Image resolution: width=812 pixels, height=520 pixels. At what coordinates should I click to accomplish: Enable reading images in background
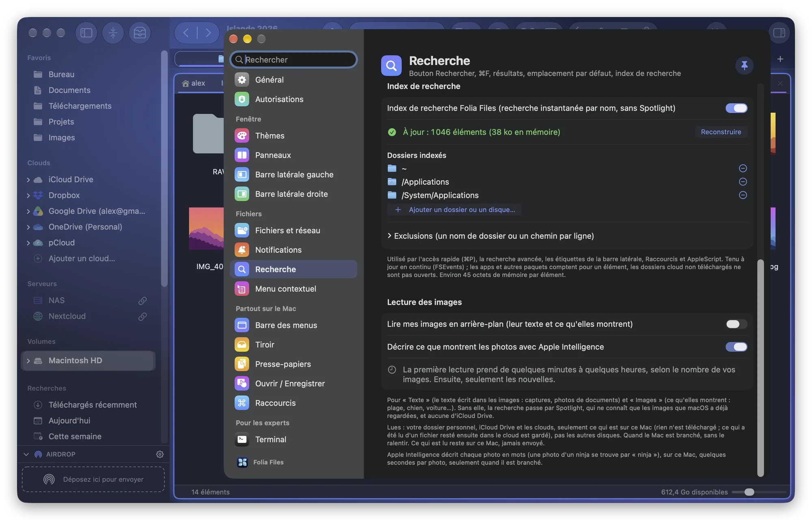click(736, 324)
